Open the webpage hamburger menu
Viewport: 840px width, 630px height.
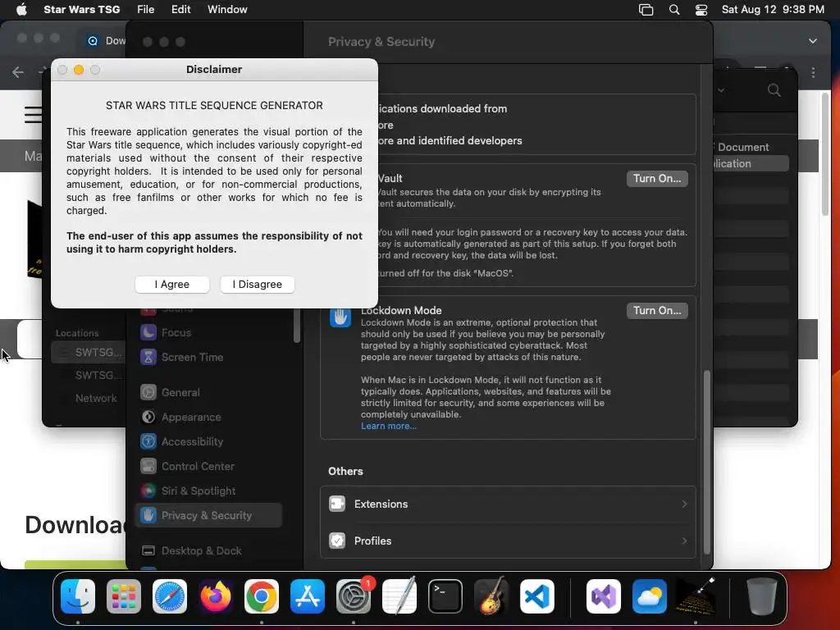point(33,115)
